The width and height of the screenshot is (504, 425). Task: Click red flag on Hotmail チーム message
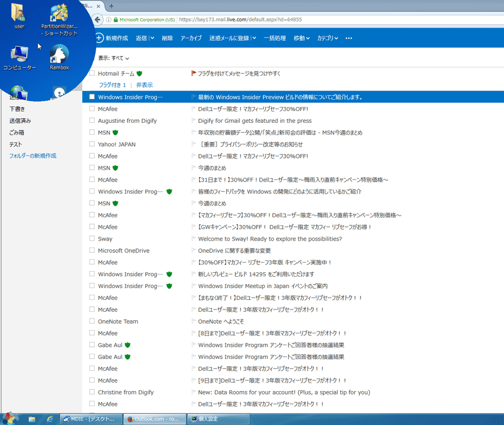click(x=194, y=73)
